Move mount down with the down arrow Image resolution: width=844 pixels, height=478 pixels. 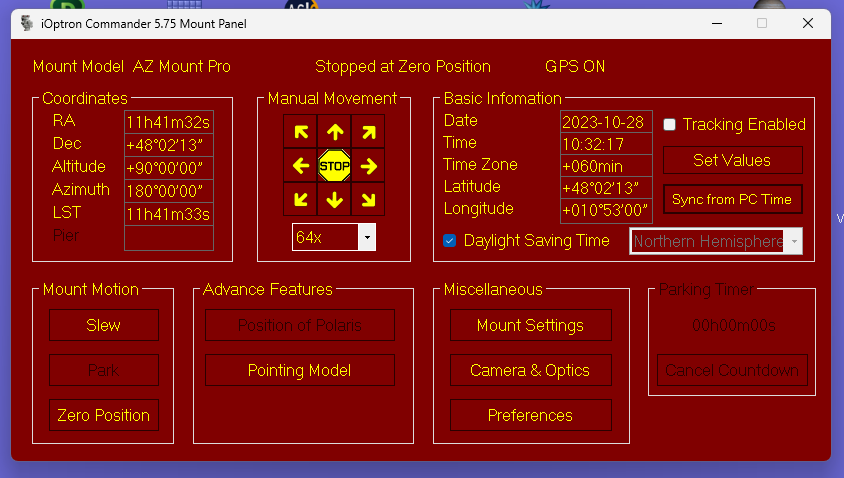[x=335, y=199]
